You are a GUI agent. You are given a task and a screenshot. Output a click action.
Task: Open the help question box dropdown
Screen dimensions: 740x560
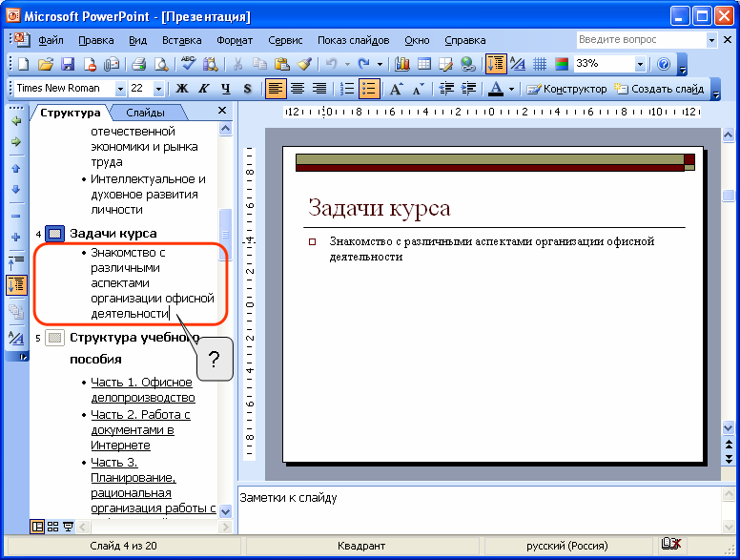[711, 40]
